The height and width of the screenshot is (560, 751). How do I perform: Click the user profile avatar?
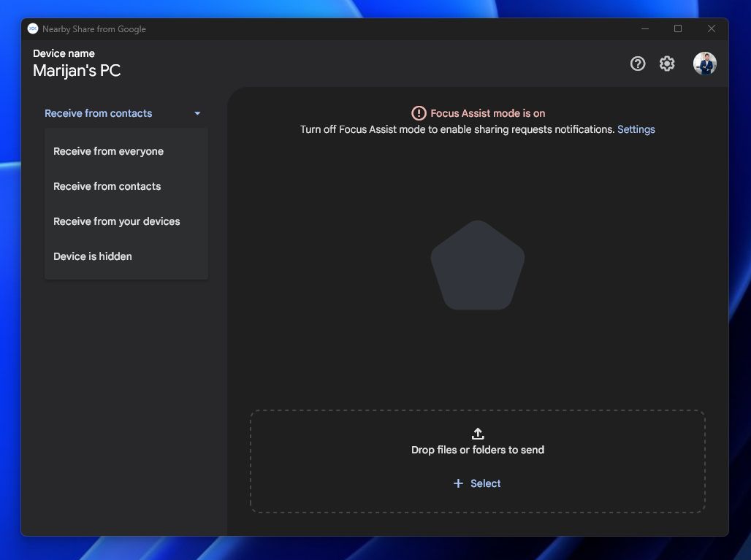click(704, 64)
